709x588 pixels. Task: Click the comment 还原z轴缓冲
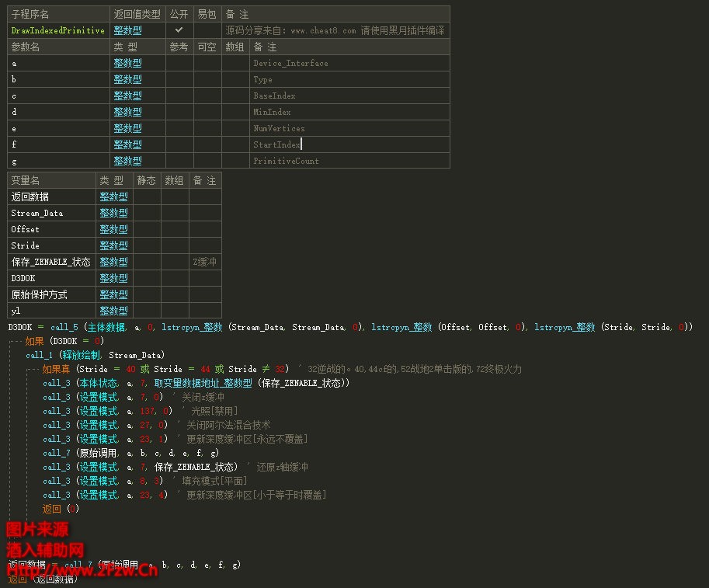pyautogui.click(x=282, y=468)
